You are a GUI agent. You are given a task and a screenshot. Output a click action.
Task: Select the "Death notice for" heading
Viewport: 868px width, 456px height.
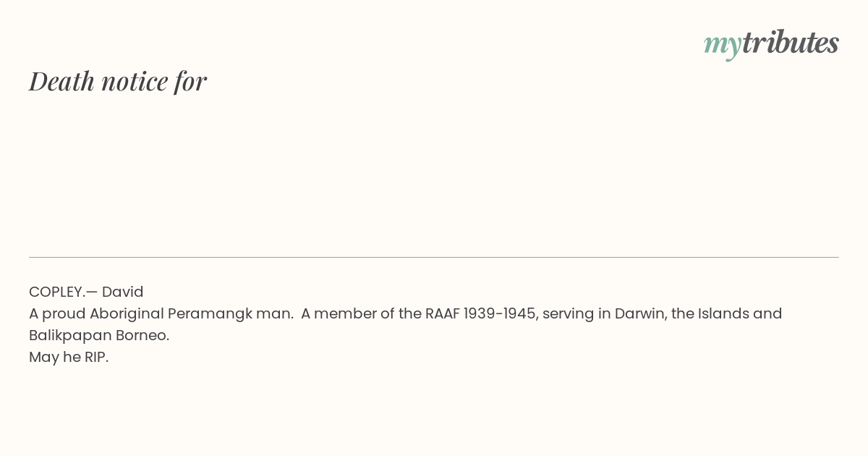pyautogui.click(x=118, y=81)
